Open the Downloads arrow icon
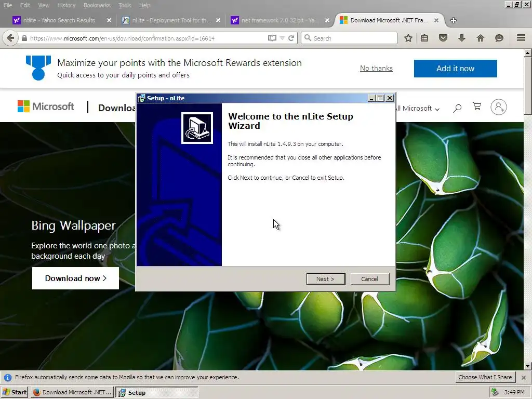This screenshot has width=532, height=399. point(462,38)
